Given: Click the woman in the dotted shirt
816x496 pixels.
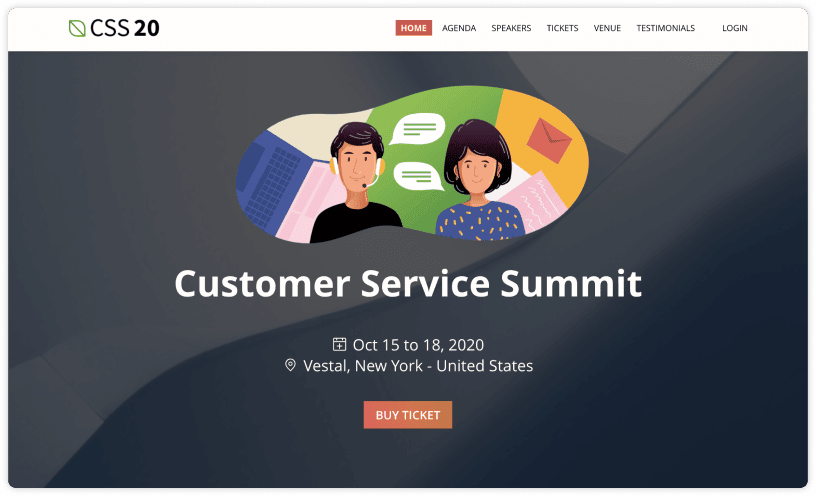Looking at the screenshot, I should (479, 180).
